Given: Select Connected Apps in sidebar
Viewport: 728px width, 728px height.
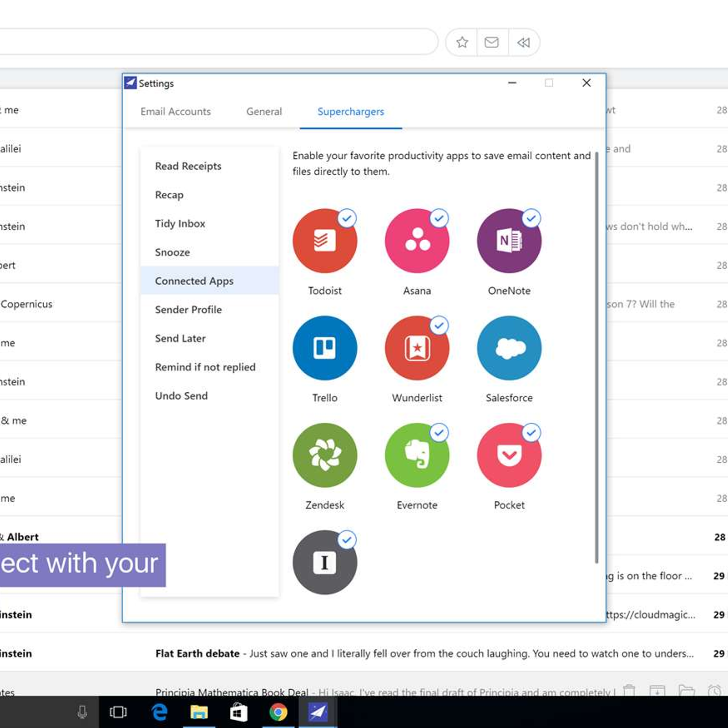Looking at the screenshot, I should coord(210,281).
